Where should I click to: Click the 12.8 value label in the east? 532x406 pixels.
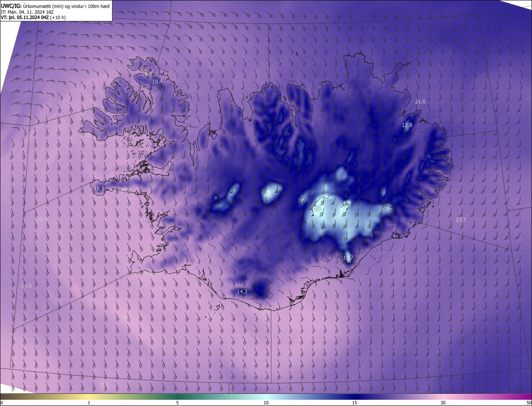pos(407,125)
